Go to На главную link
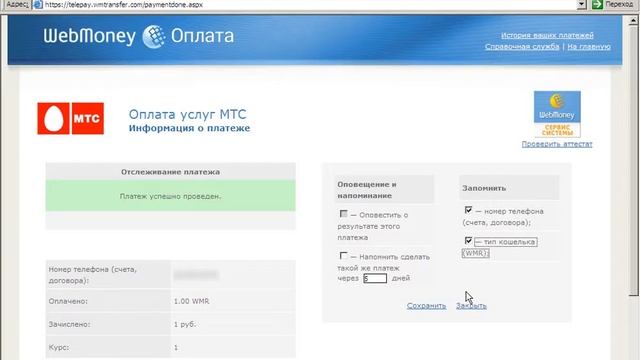The width and height of the screenshot is (640, 360). pyautogui.click(x=589, y=47)
